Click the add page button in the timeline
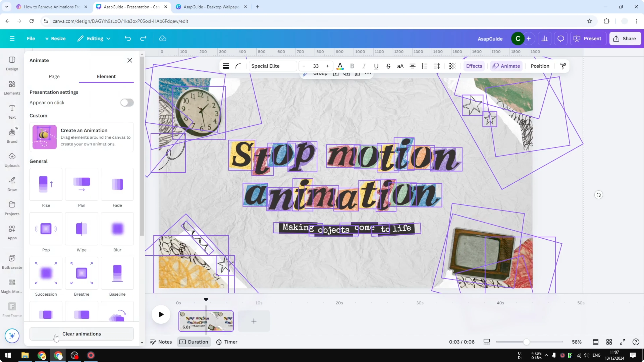 tap(254, 321)
